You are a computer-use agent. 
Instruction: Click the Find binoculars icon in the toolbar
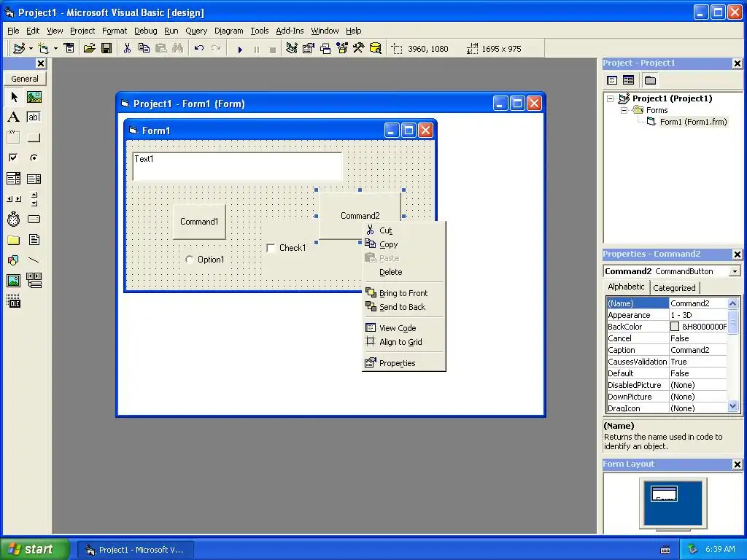(x=178, y=48)
